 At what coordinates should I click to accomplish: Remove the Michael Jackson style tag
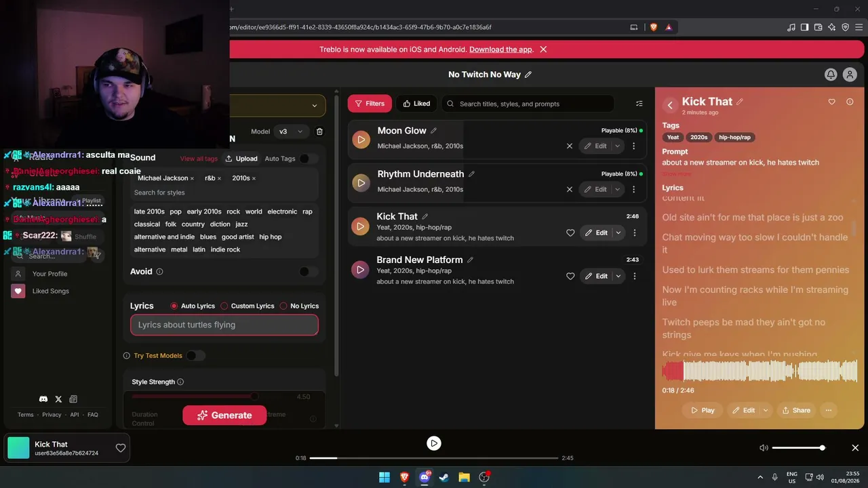tap(192, 178)
